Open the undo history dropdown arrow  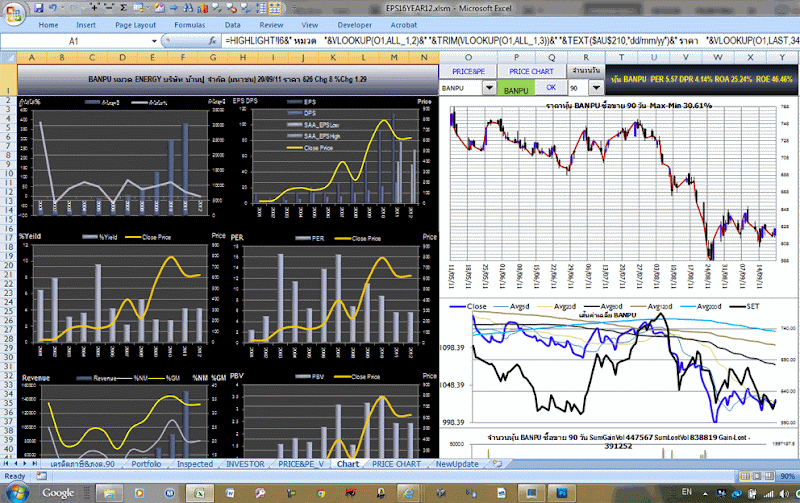tap(62, 8)
